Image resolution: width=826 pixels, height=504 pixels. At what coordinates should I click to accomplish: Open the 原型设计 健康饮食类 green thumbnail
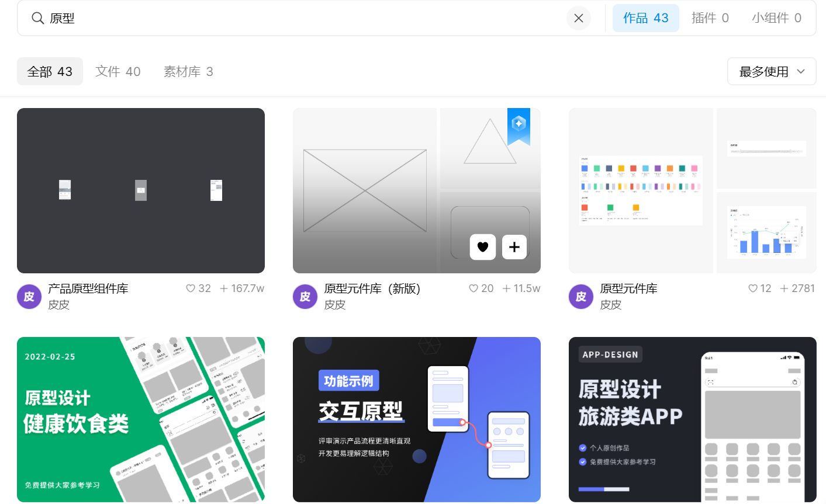[x=141, y=419]
